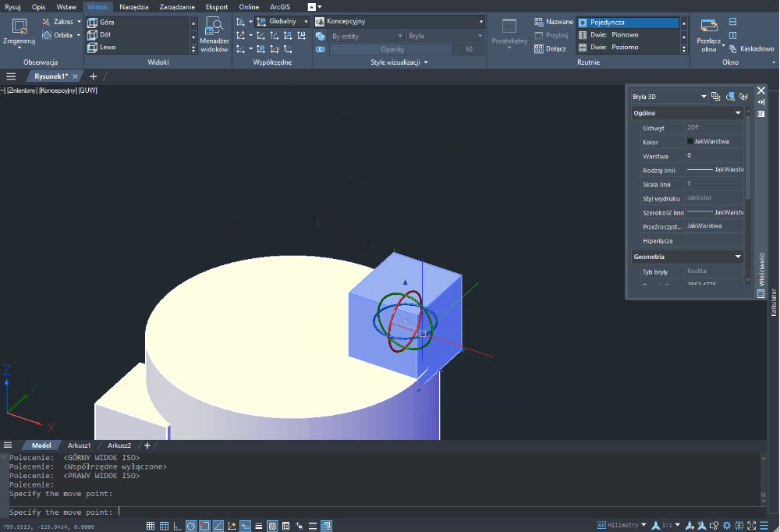Image resolution: width=780 pixels, height=532 pixels.
Task: Add new layout tab with plus
Action: [147, 445]
